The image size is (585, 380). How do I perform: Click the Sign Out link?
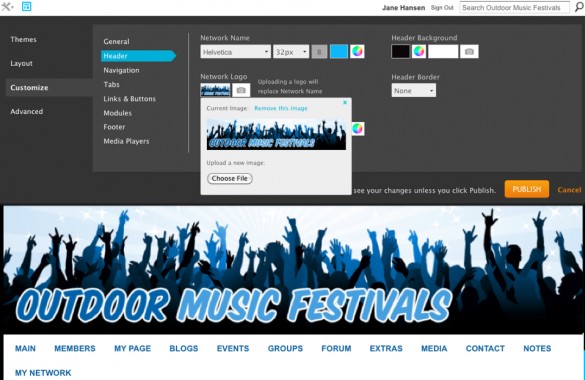click(442, 7)
